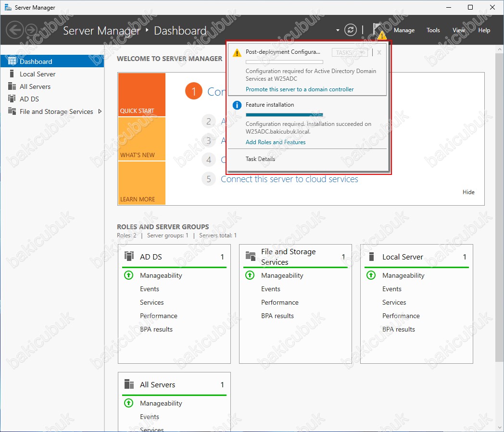
Task: Open the Tools menu
Action: point(433,30)
